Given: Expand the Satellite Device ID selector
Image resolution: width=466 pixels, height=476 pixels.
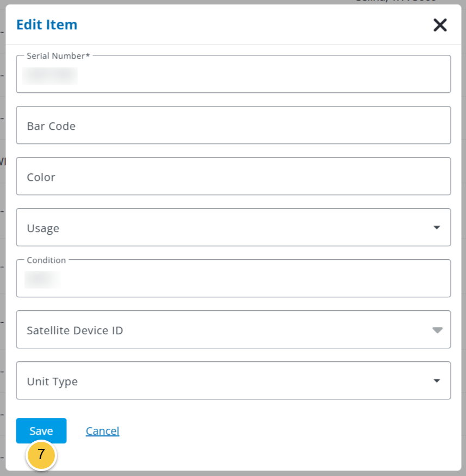Looking at the screenshot, I should tap(233, 329).
